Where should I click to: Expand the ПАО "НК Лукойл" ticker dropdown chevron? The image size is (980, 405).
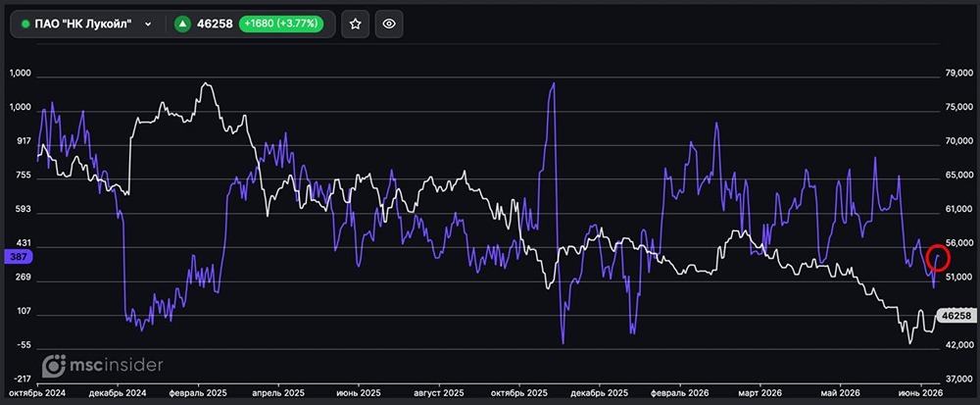click(148, 25)
